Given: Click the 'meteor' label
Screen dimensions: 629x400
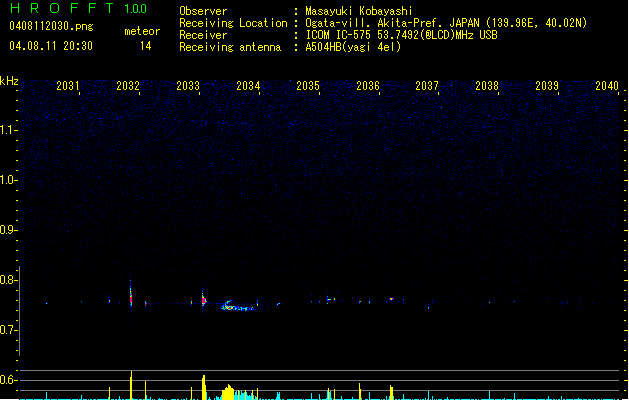Looking at the screenshot, I should click(x=142, y=31).
